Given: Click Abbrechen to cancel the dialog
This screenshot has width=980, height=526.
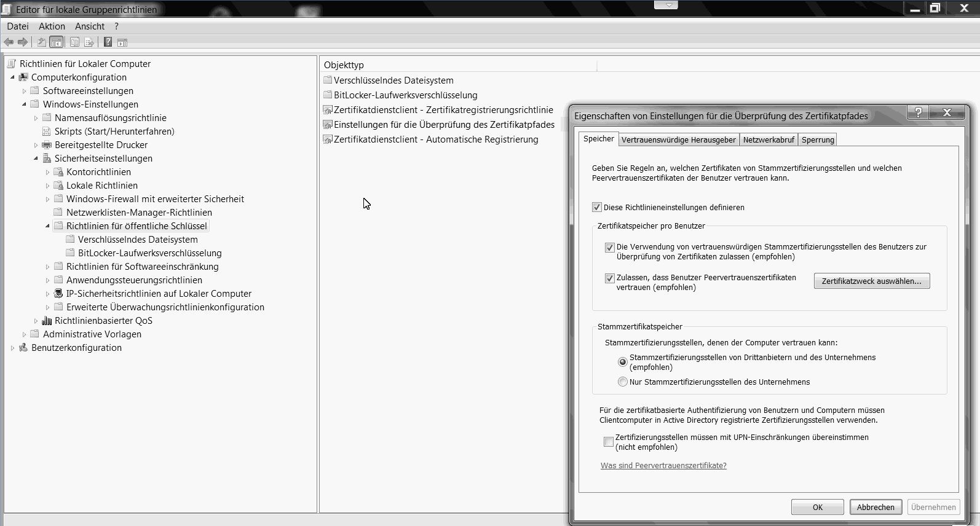Looking at the screenshot, I should click(x=875, y=507).
